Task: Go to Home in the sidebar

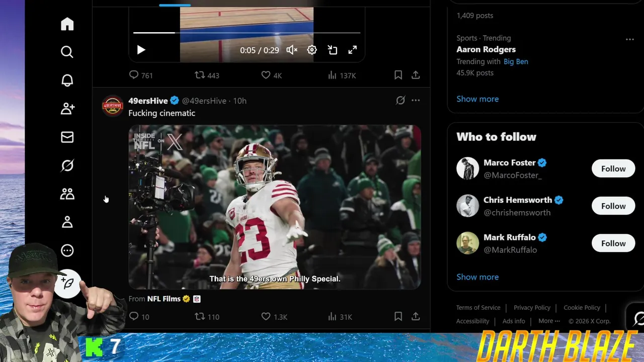Action: (x=67, y=24)
